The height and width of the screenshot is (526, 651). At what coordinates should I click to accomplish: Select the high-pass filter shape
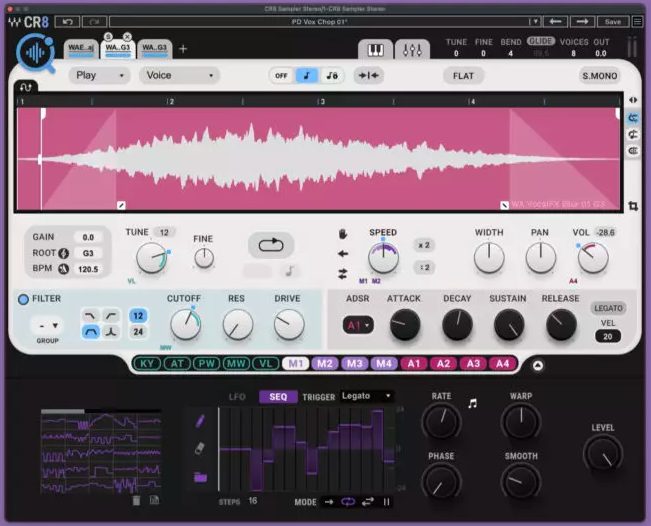click(x=111, y=316)
